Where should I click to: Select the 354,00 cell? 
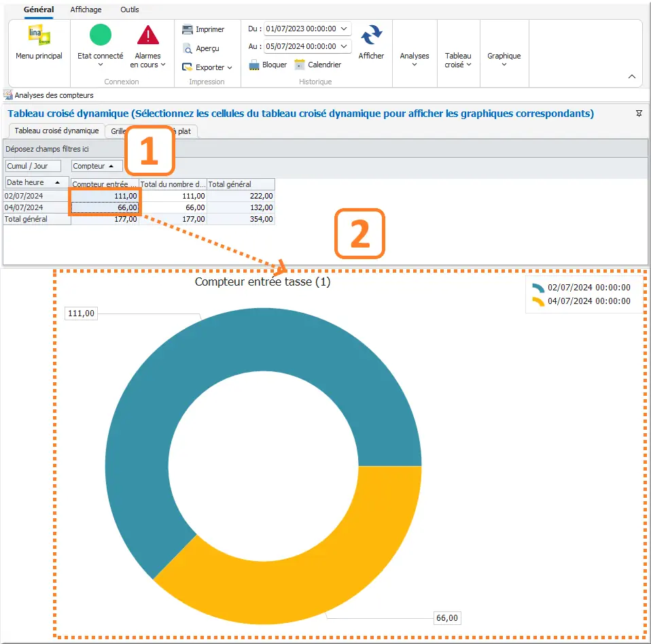[241, 219]
